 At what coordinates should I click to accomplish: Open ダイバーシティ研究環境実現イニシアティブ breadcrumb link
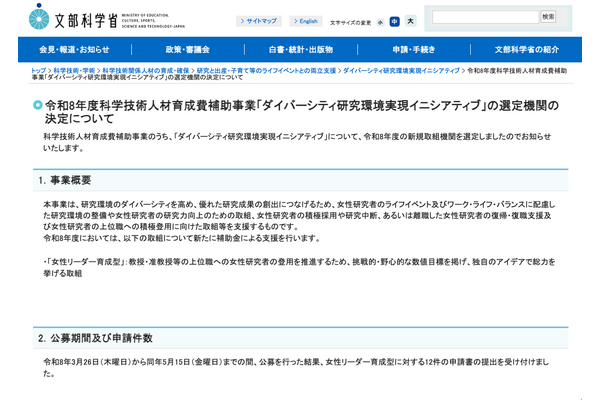(x=401, y=70)
